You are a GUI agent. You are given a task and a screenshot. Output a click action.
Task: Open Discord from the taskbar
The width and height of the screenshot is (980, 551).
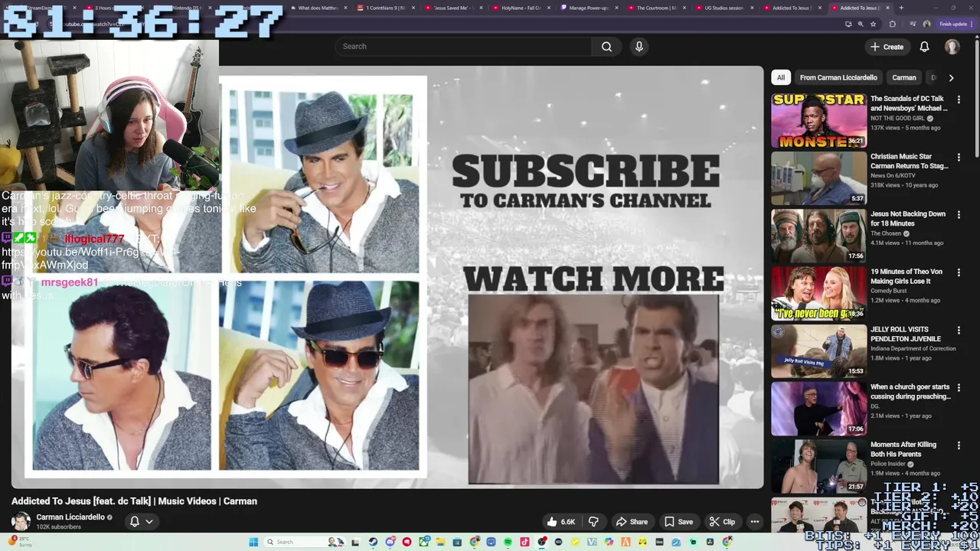coord(390,542)
